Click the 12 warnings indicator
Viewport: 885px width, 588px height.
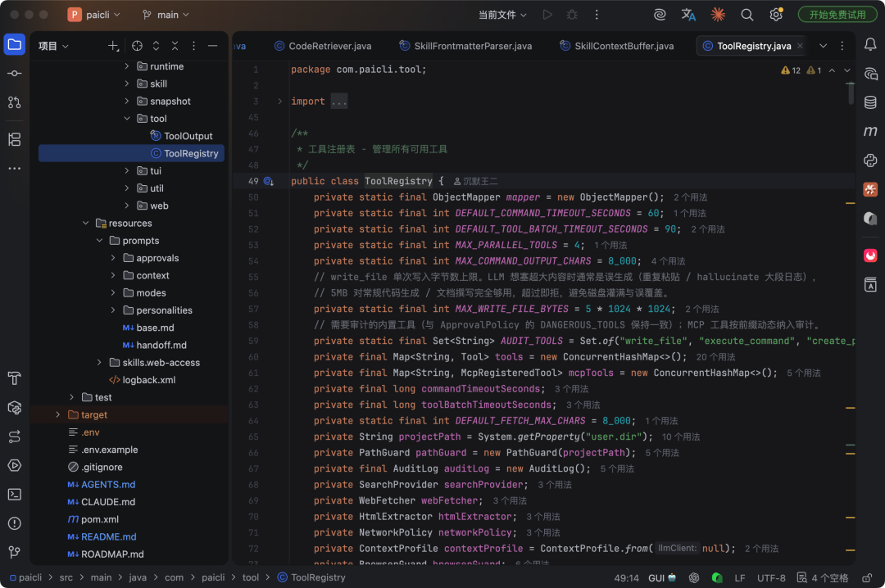click(x=791, y=70)
